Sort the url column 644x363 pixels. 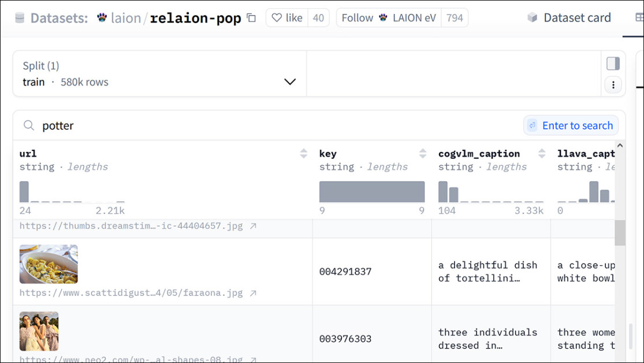[303, 154]
